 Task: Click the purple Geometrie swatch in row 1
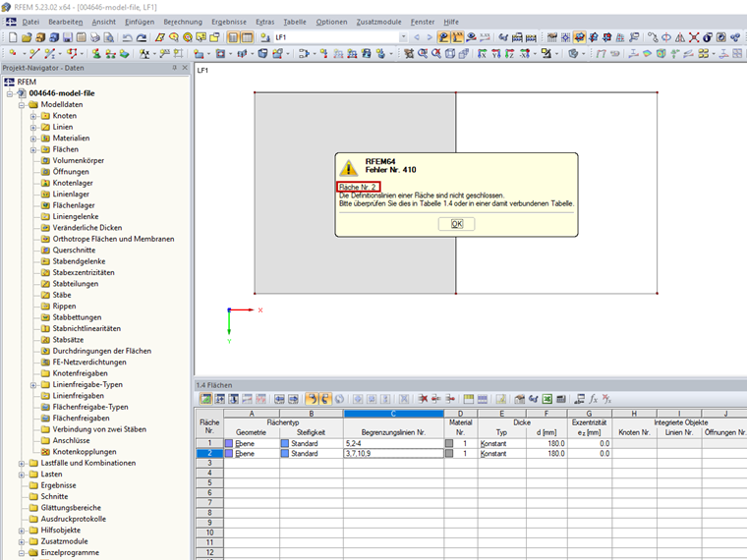click(229, 443)
